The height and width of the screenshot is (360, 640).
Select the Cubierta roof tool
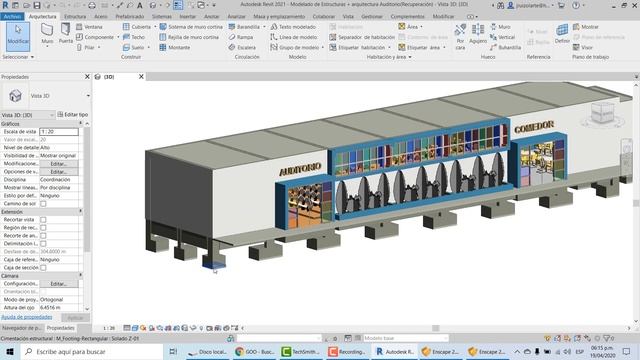137,27
